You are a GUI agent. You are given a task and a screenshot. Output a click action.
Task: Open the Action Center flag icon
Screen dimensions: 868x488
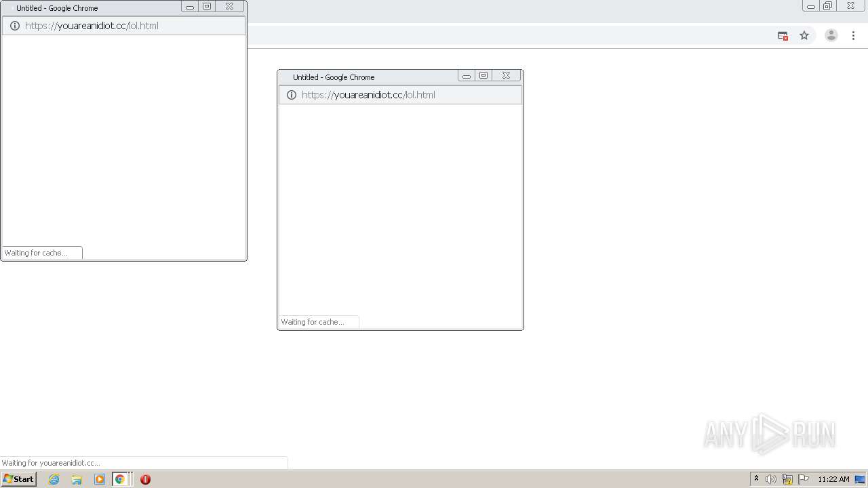coord(804,479)
